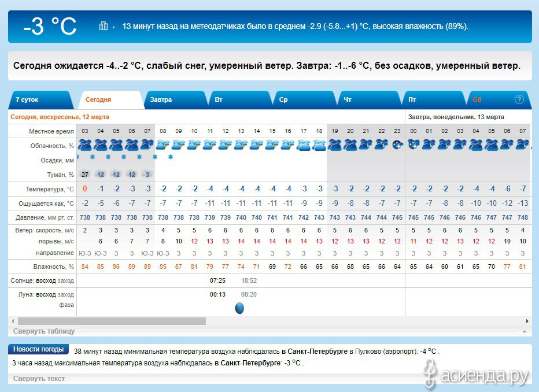This screenshot has height=392, width=539.
Task: Click the 17:00 cloudiness icon
Action: 304,145
